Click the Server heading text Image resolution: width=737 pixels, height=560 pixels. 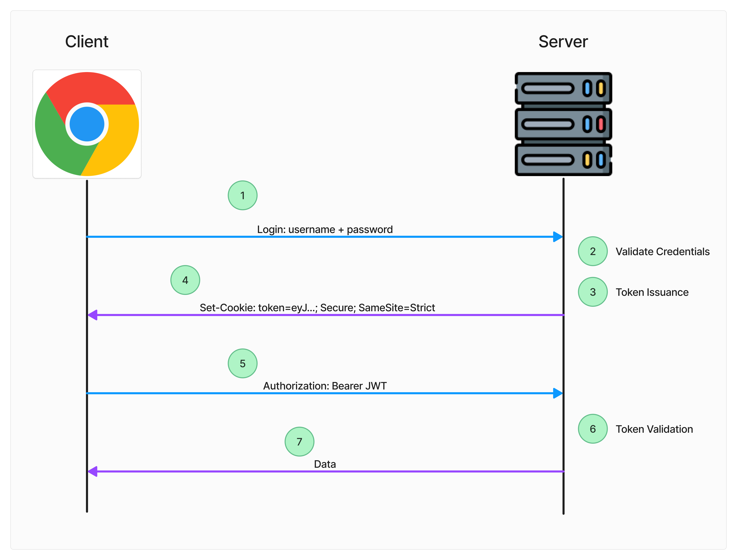563,42
